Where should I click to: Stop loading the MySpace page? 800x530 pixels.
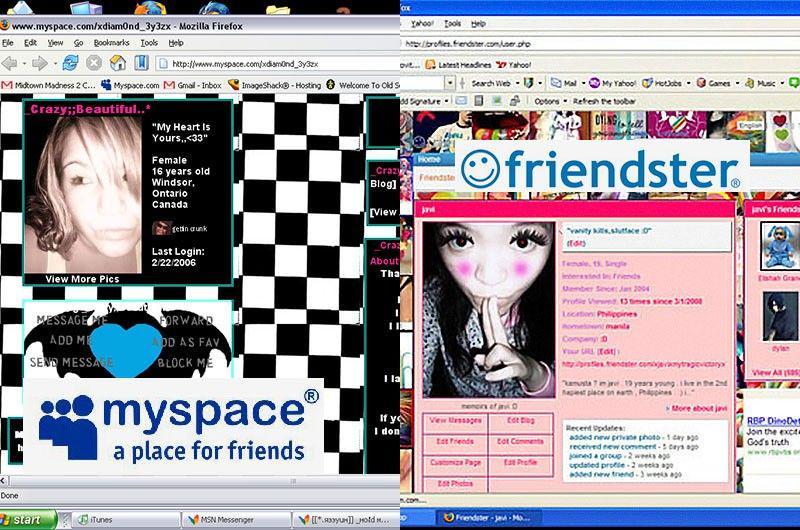94,63
